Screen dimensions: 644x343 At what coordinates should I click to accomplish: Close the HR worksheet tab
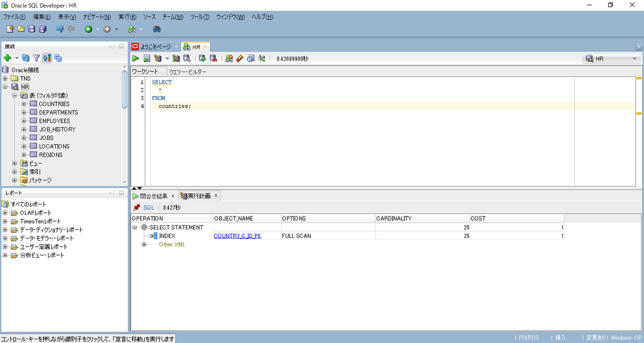pos(205,47)
